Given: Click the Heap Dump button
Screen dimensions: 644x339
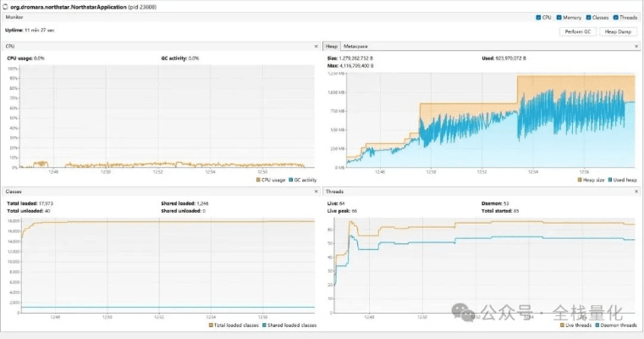Looking at the screenshot, I should click(619, 31).
